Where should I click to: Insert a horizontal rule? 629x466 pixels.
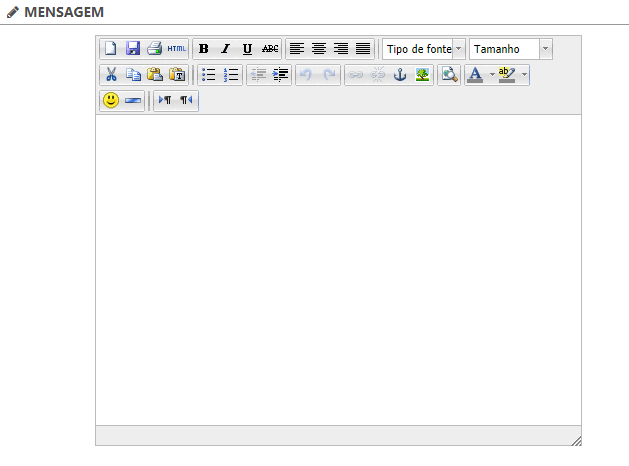click(133, 100)
